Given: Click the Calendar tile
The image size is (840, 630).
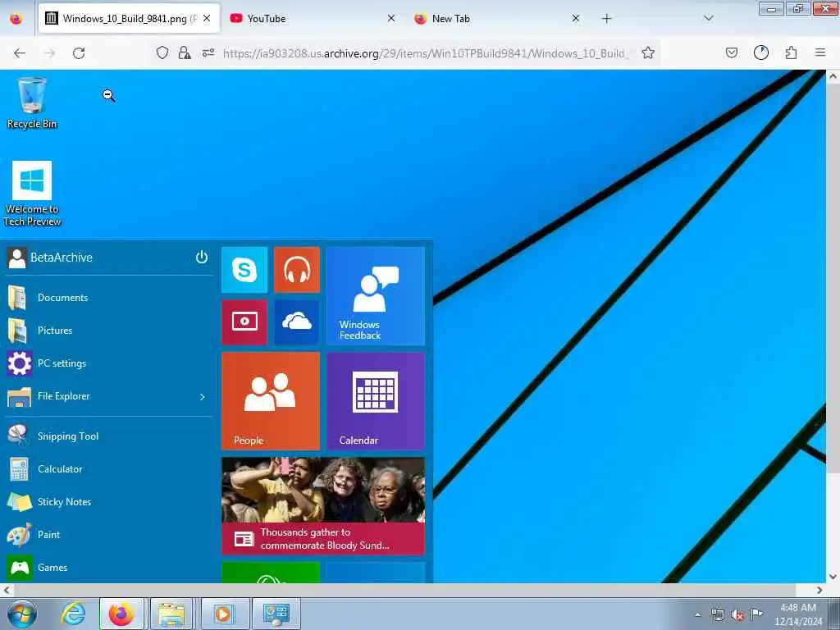Looking at the screenshot, I should [x=376, y=401].
